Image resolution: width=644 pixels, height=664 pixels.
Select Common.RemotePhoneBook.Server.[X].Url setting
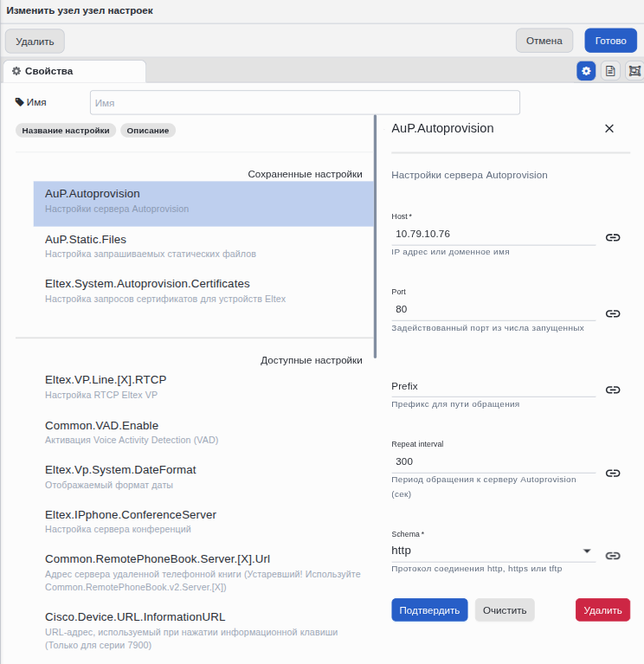click(x=203, y=572)
